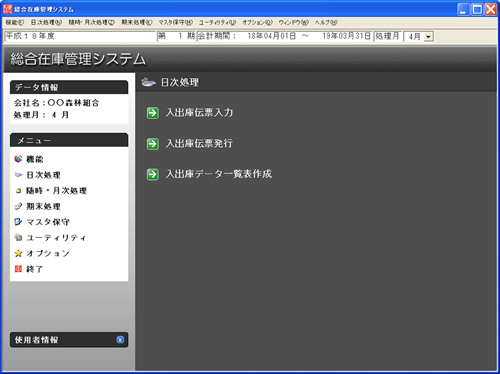Select ユーティリティ in sidebar menu
The width and height of the screenshot is (500, 374).
coord(56,237)
